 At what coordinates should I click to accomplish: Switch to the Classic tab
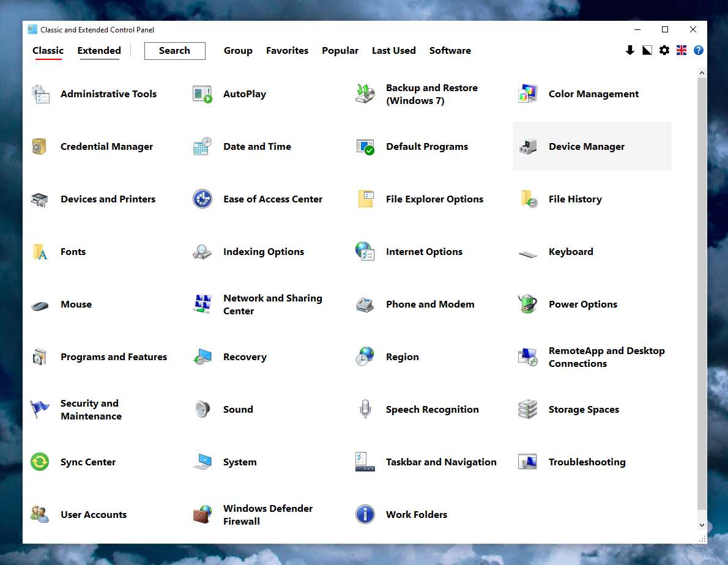[x=48, y=51]
